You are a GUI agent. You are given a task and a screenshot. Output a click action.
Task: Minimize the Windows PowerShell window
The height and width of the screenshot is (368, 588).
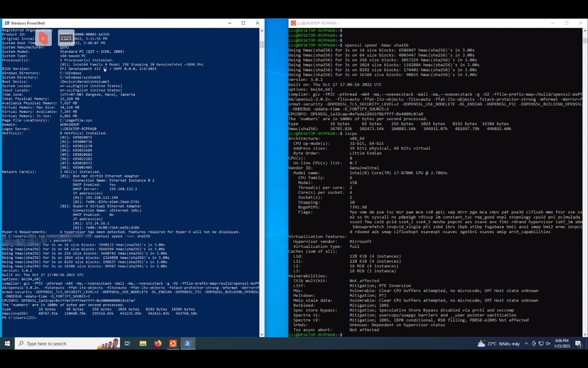pyautogui.click(x=229, y=23)
